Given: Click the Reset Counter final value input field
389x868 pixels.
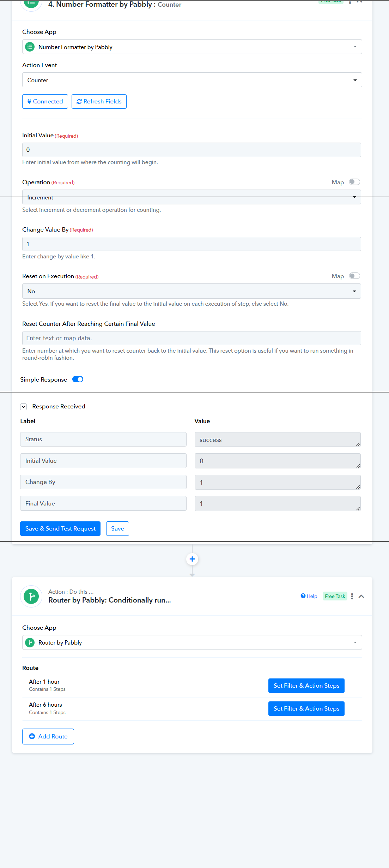Looking at the screenshot, I should 192,338.
